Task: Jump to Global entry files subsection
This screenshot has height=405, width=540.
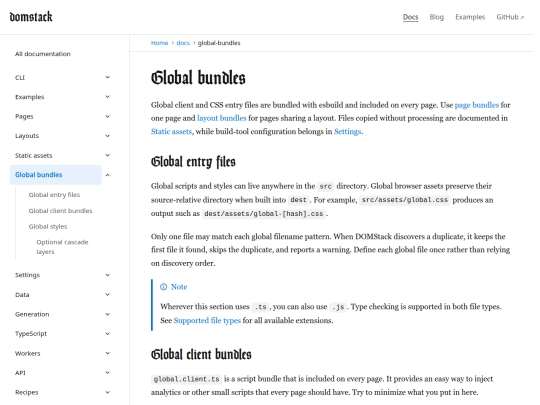Action: tap(54, 195)
